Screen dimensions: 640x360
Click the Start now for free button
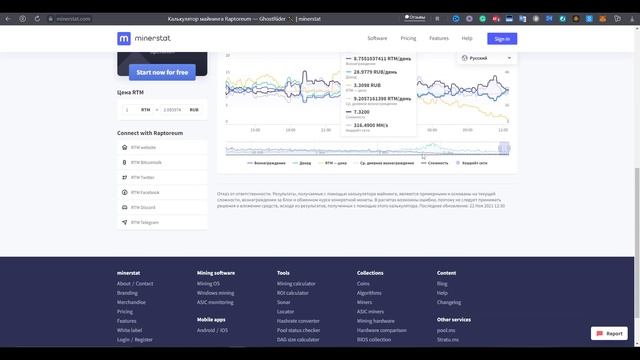[162, 72]
